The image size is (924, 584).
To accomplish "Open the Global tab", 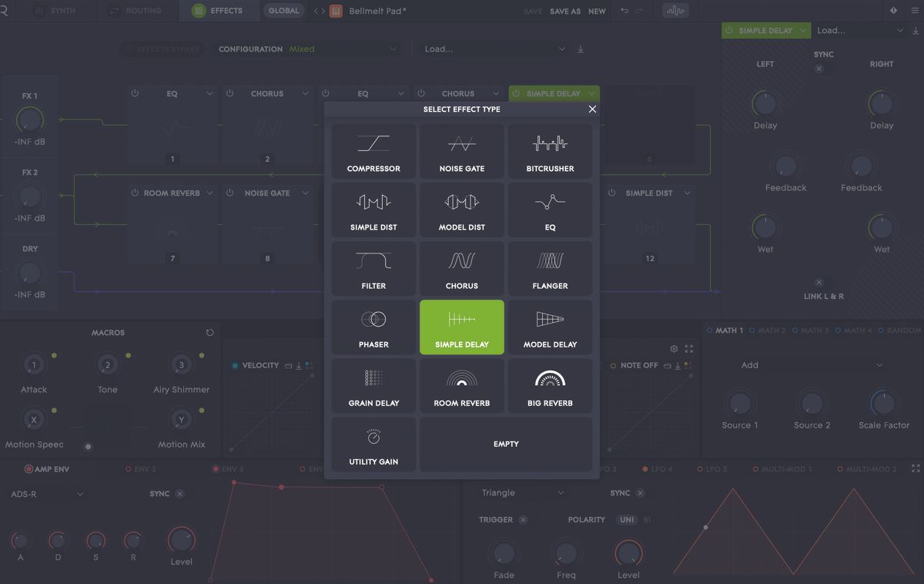I will point(283,11).
